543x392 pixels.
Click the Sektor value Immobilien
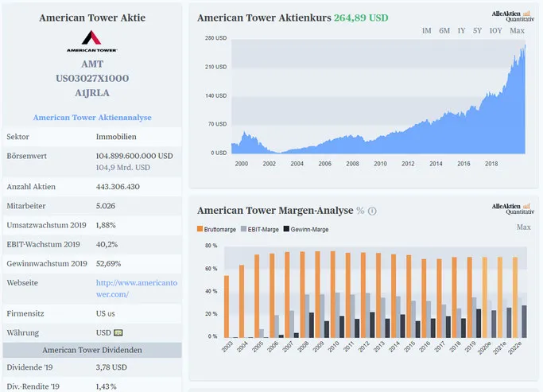[116, 137]
